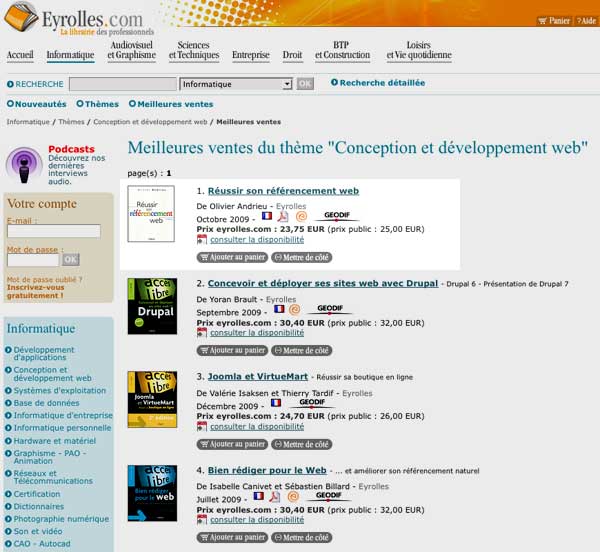
Task: Focus the RECHERCHE search text field
Action: click(123, 84)
